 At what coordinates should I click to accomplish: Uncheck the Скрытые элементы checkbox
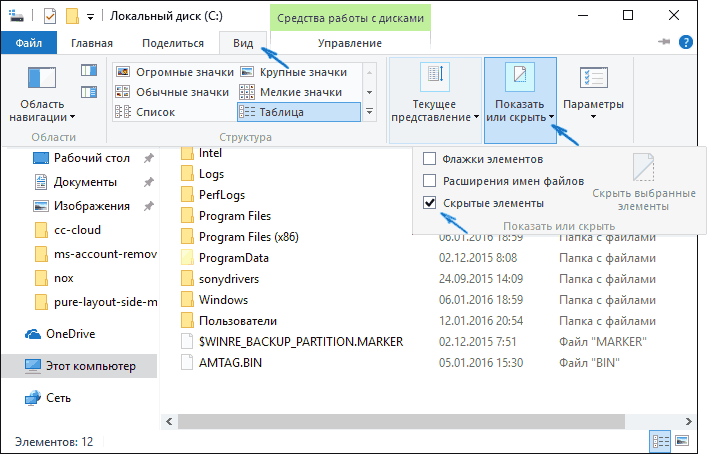pos(429,203)
